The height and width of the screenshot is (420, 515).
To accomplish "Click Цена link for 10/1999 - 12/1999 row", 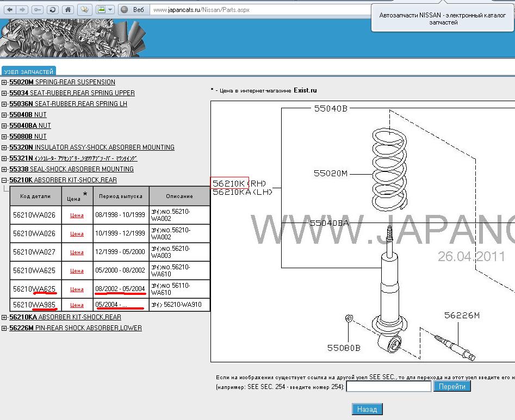I will [x=77, y=233].
